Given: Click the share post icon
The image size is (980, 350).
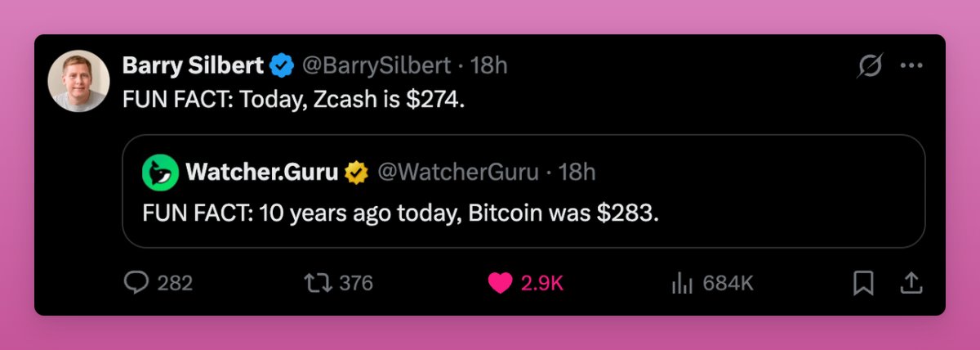Looking at the screenshot, I should (x=911, y=283).
